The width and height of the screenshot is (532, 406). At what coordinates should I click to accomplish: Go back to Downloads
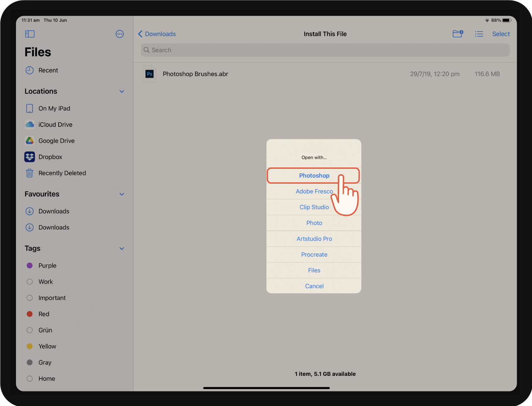tap(157, 34)
